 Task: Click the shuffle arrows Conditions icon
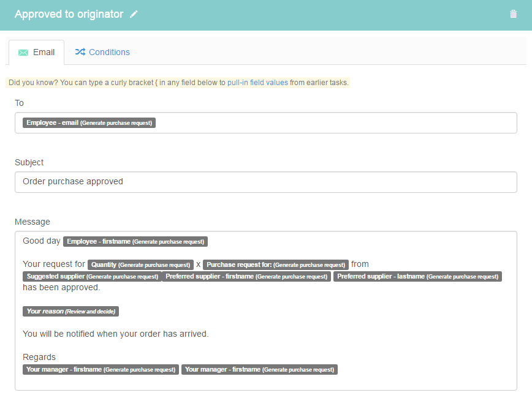point(80,52)
